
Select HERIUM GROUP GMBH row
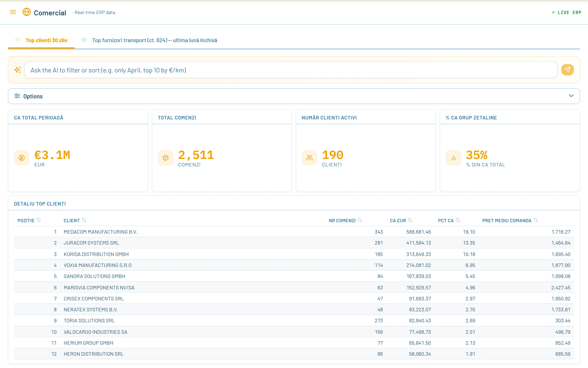[294, 343]
